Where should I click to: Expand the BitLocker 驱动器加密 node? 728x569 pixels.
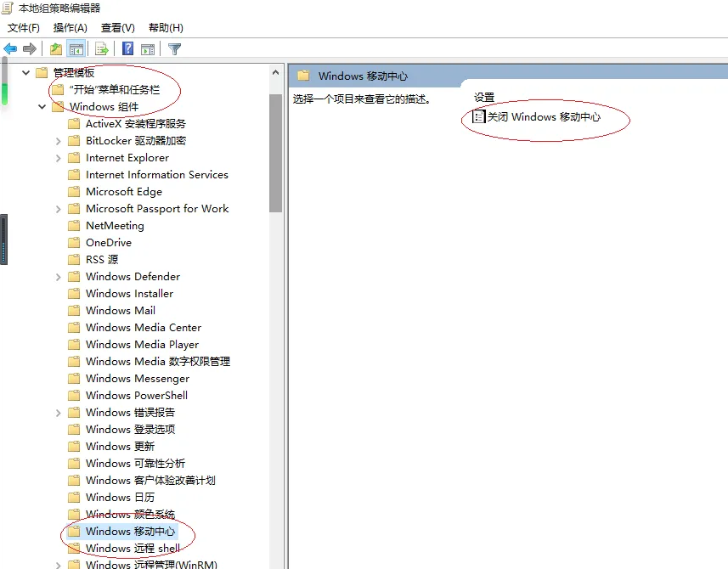[x=58, y=140]
